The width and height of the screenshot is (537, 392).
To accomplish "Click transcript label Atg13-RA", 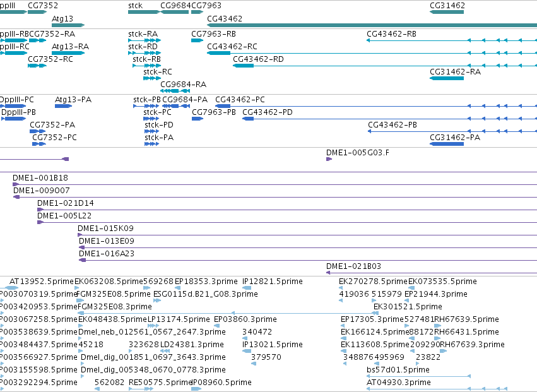I will [x=70, y=47].
